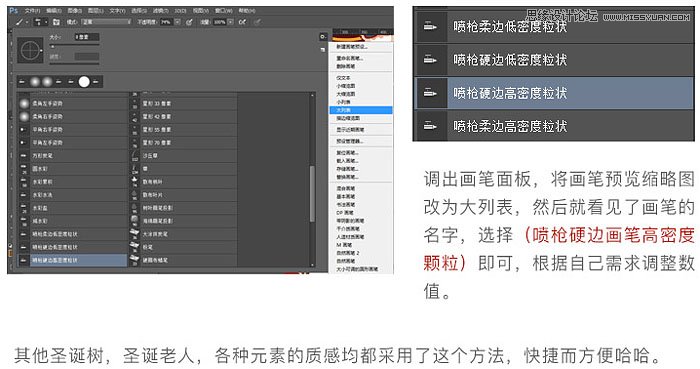Select 平角左手姿势 brush row
The image size is (700, 369).
tap(72, 143)
